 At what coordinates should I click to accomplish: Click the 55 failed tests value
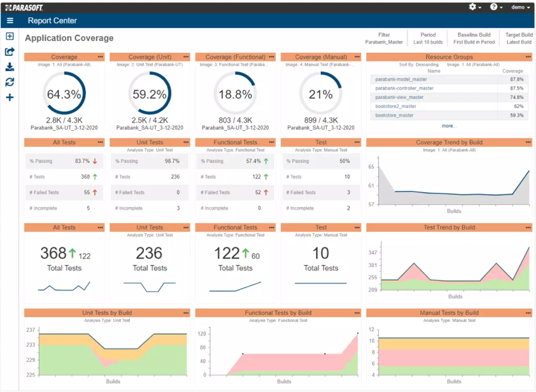pos(87,192)
